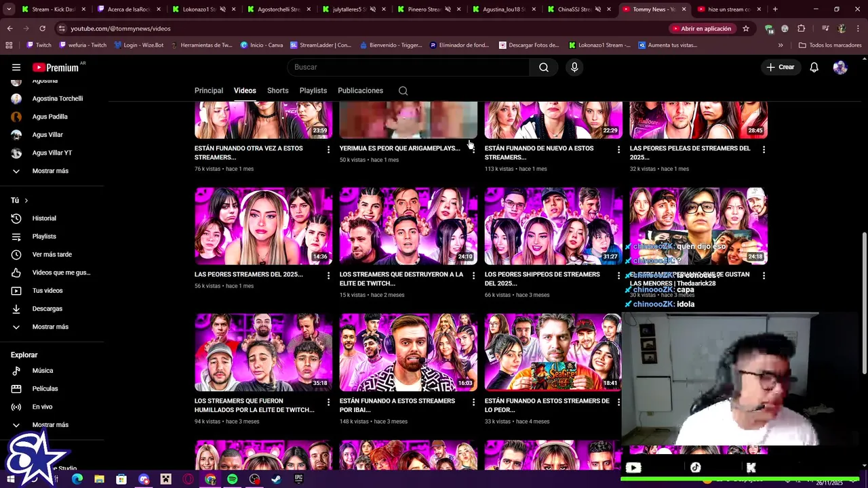Open the YouTube hamburger guide menu
The image size is (868, 488).
point(16,67)
